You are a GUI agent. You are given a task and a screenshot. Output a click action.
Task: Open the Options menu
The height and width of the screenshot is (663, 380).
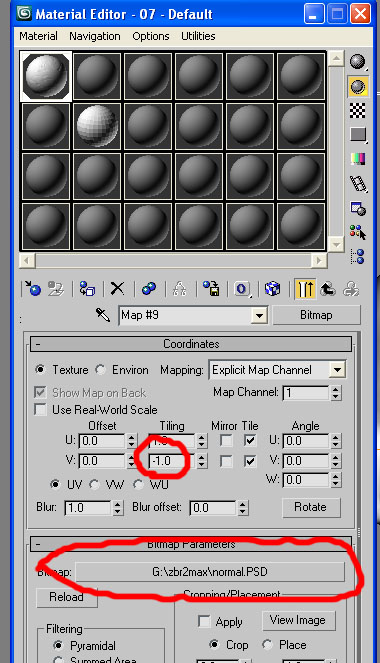(150, 36)
